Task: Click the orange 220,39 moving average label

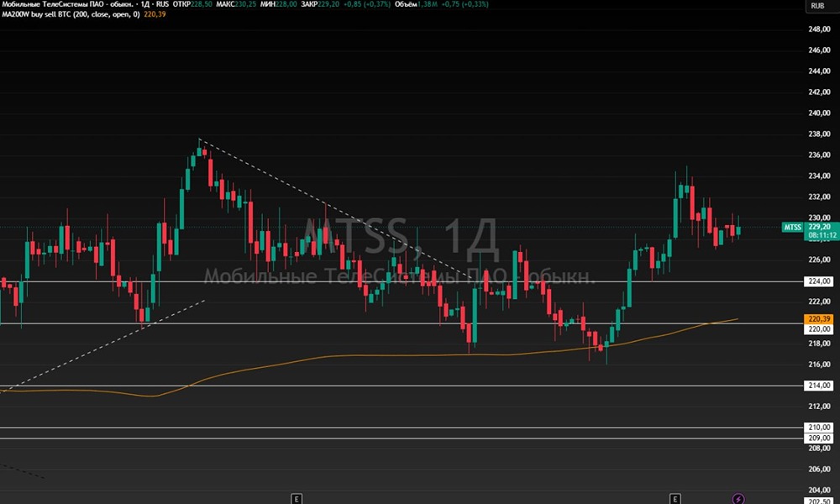Action: [x=818, y=318]
